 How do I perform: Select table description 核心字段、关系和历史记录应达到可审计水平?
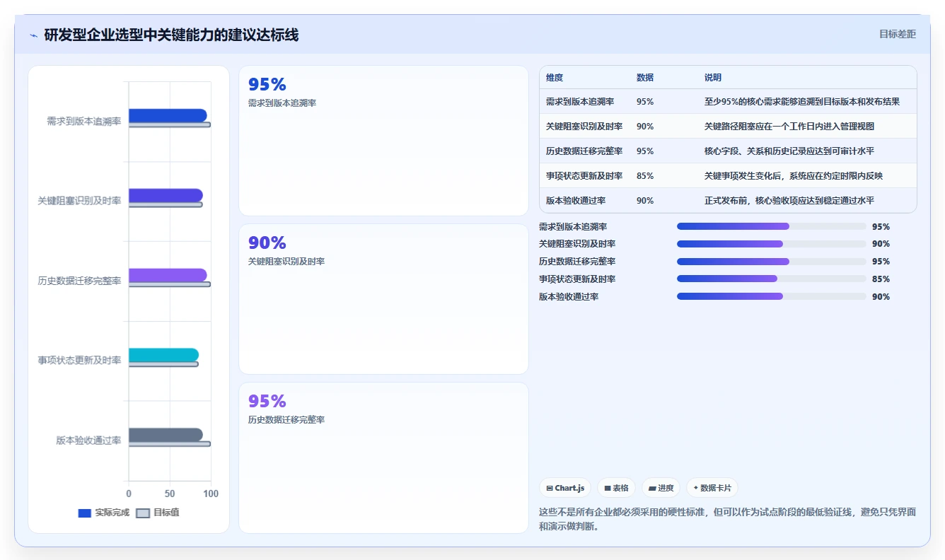(789, 151)
